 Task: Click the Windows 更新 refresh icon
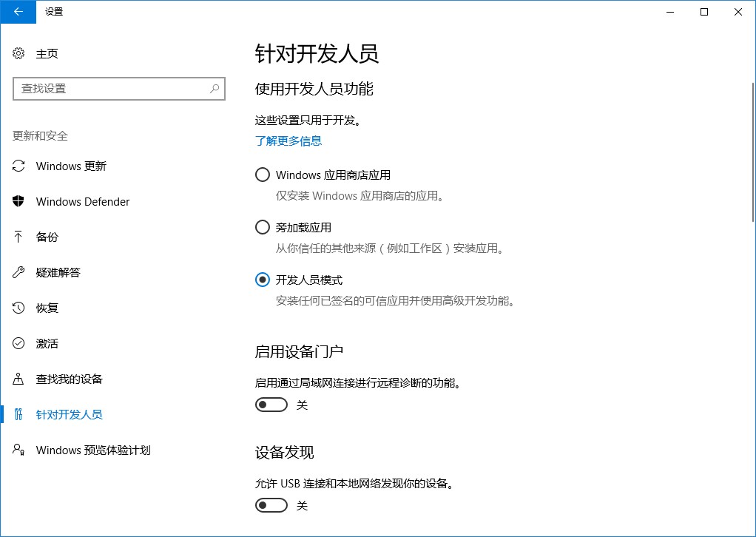pyautogui.click(x=19, y=166)
